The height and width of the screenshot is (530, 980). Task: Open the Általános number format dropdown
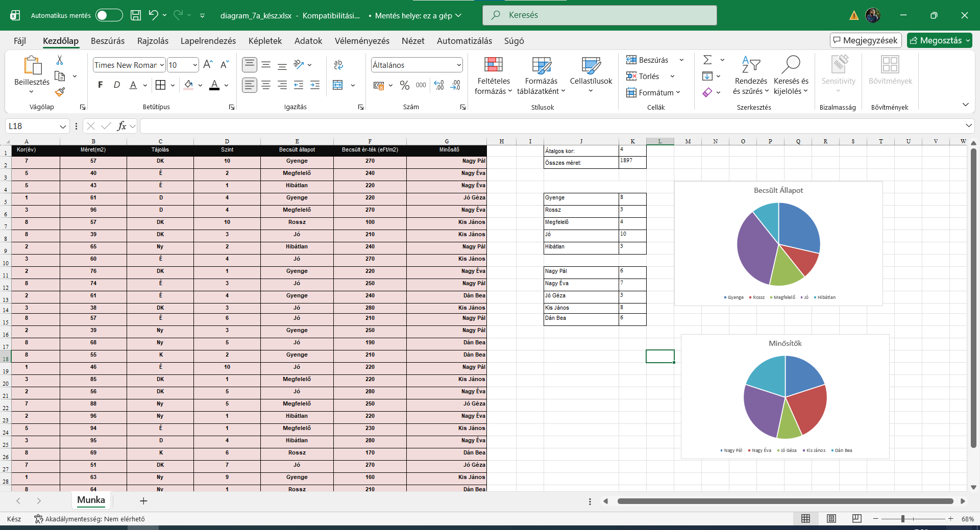[458, 65]
